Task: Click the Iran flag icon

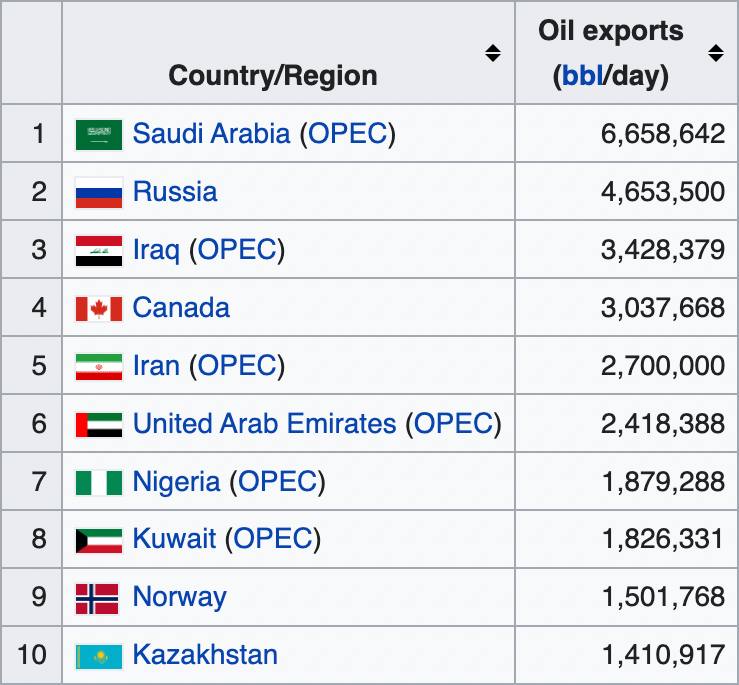Action: pyautogui.click(x=99, y=367)
